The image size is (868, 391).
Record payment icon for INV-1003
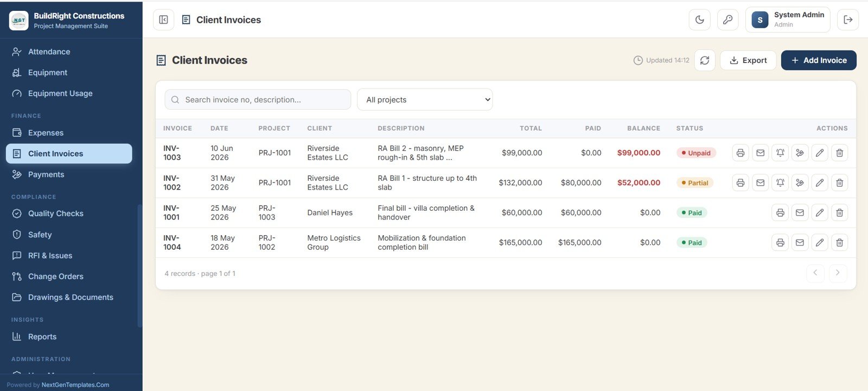click(x=800, y=153)
